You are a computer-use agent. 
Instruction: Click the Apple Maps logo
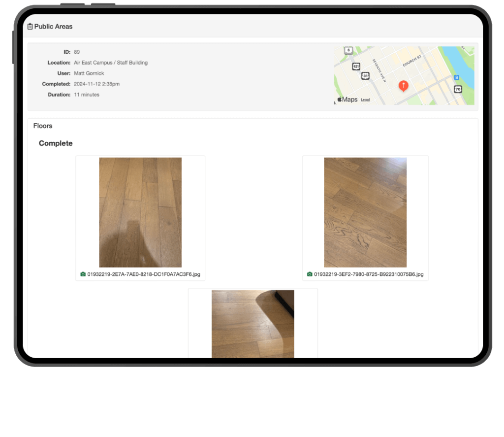click(x=347, y=100)
